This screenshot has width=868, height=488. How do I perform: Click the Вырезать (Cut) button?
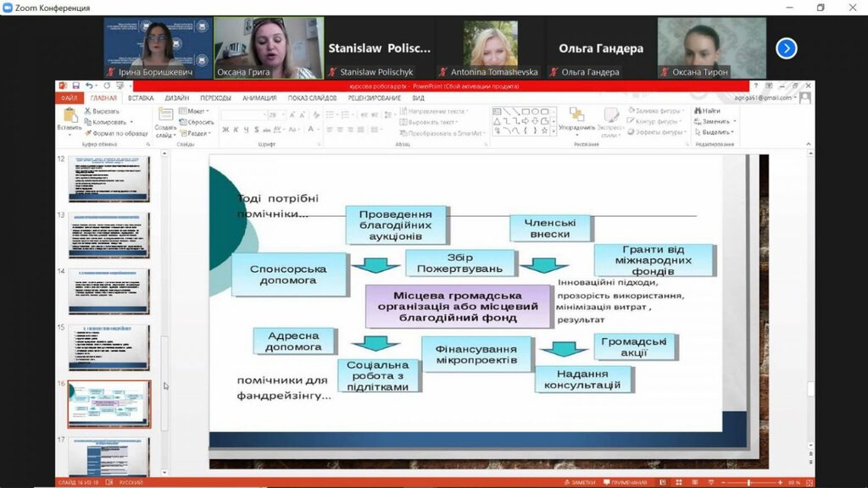[102, 111]
